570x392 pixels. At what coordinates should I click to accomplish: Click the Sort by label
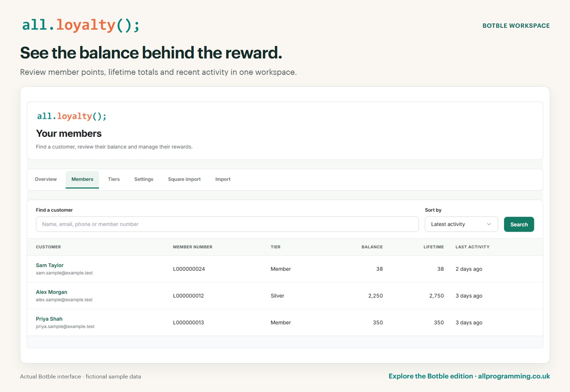[x=433, y=210]
